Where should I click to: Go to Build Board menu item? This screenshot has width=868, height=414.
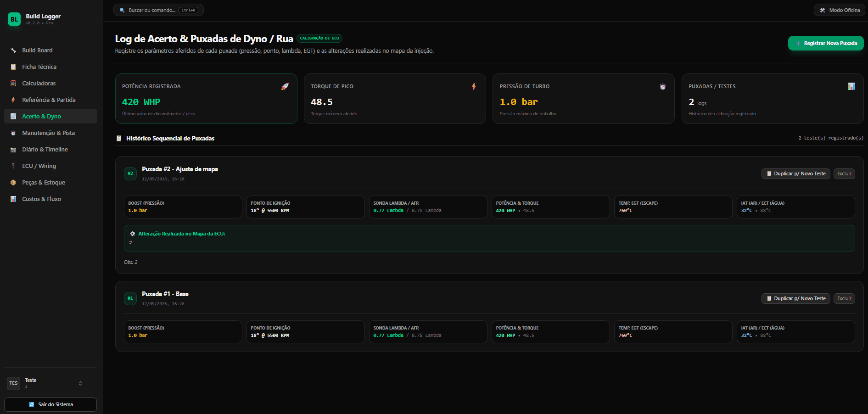pyautogui.click(x=50, y=50)
